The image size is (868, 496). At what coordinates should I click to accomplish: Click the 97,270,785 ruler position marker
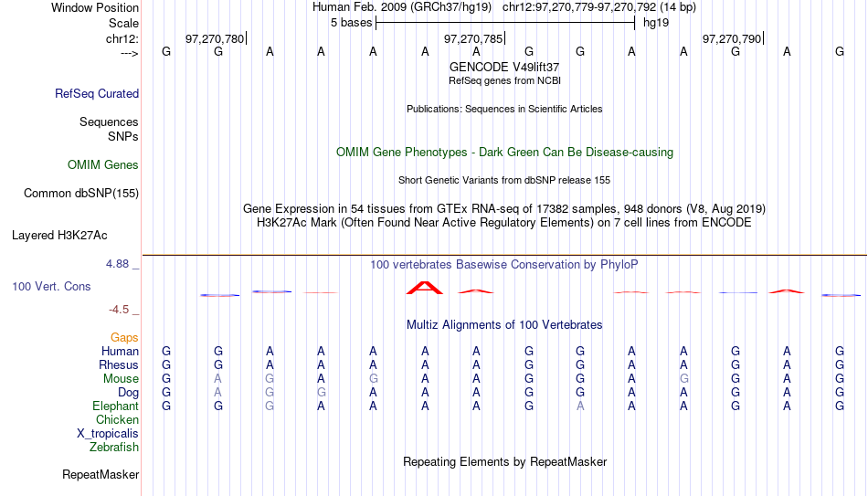tap(473, 38)
